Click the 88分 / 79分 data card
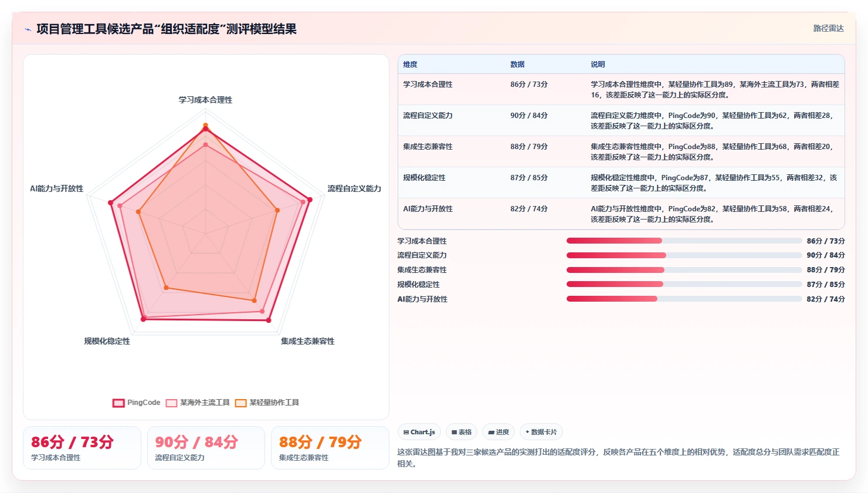The image size is (868, 493). 330,448
